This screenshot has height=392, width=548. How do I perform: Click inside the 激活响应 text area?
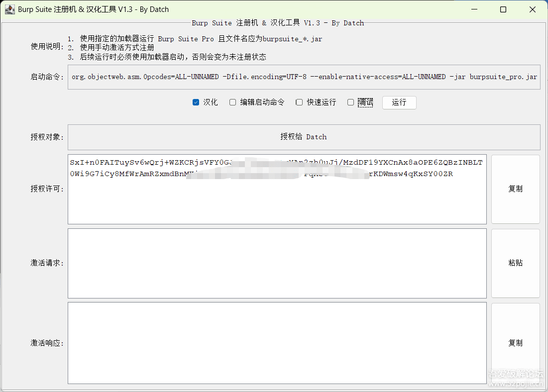click(x=277, y=343)
